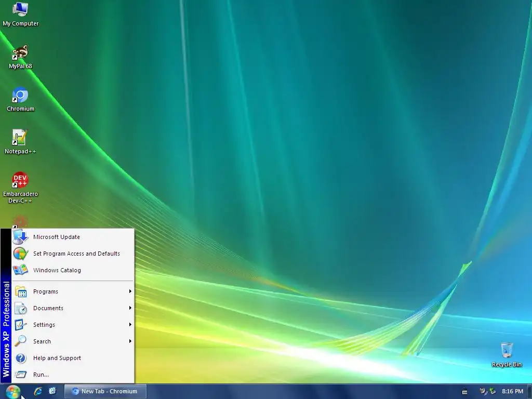Expand the arrow next to Programs
Image resolution: width=532 pixels, height=399 pixels.
tap(130, 291)
